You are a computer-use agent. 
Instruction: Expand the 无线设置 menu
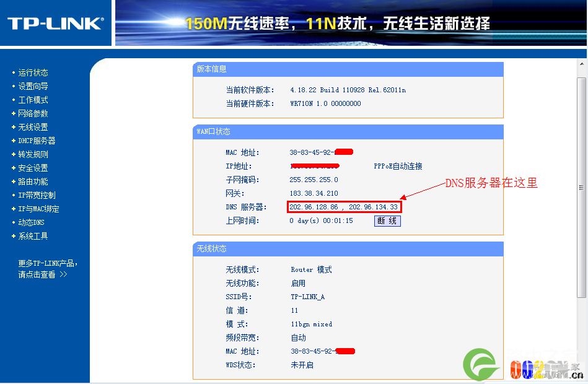pos(33,127)
